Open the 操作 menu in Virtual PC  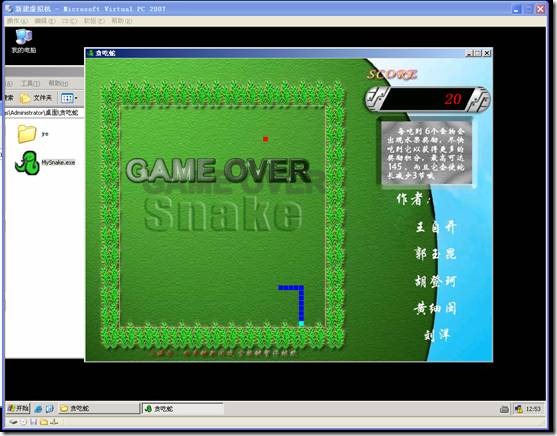(x=17, y=21)
